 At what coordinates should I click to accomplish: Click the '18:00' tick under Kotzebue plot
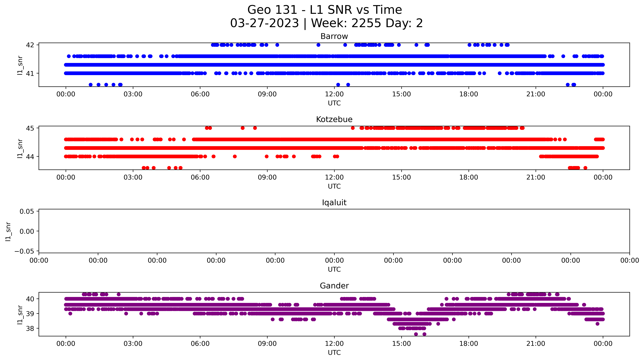tap(469, 177)
